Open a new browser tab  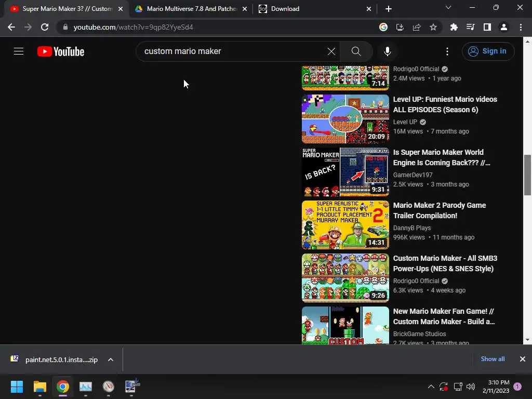point(389,9)
